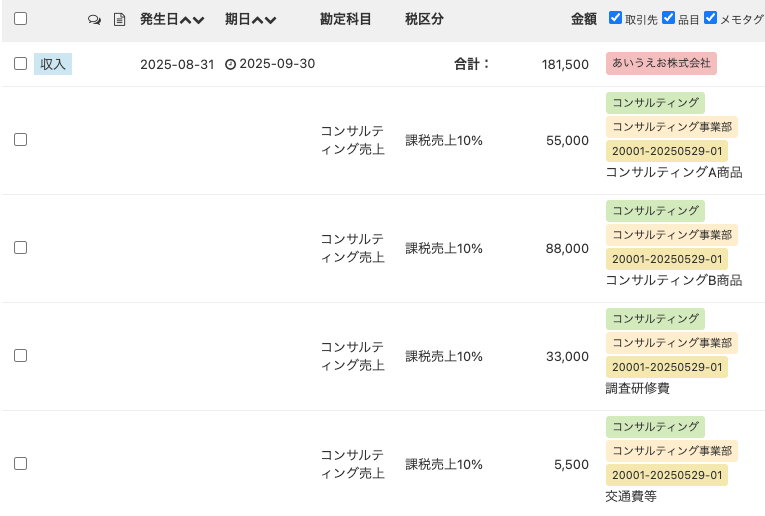Uncheck the メモタグ display checkbox
This screenshot has width=765, height=516.
click(710, 18)
